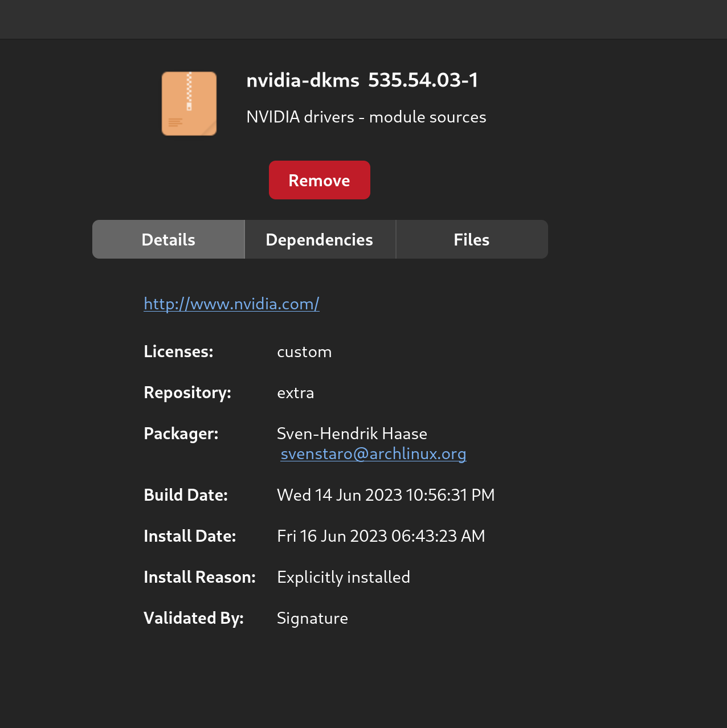Click the Build Date: label

pyautogui.click(x=186, y=495)
